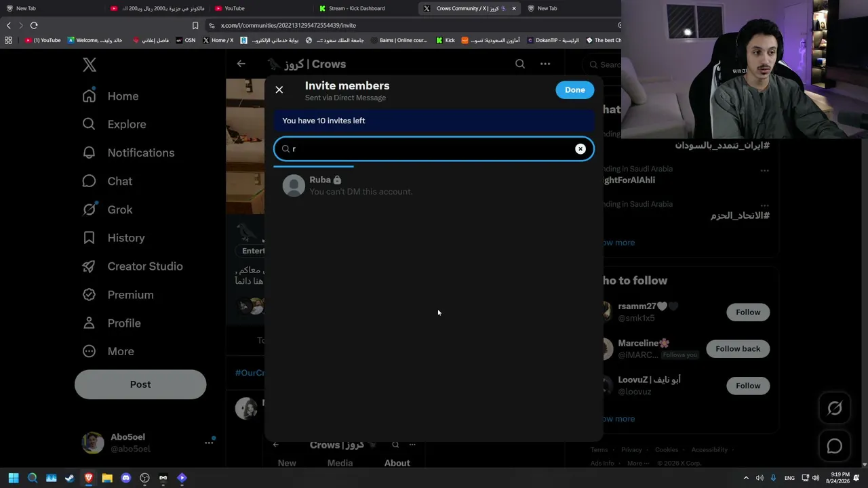Open Explore from the sidebar
Viewport: 868px width, 488px height.
[114, 125]
